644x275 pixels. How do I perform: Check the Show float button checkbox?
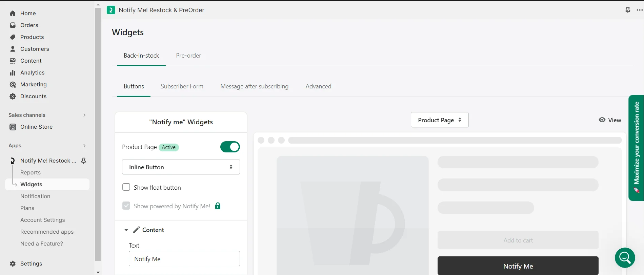pyautogui.click(x=126, y=187)
